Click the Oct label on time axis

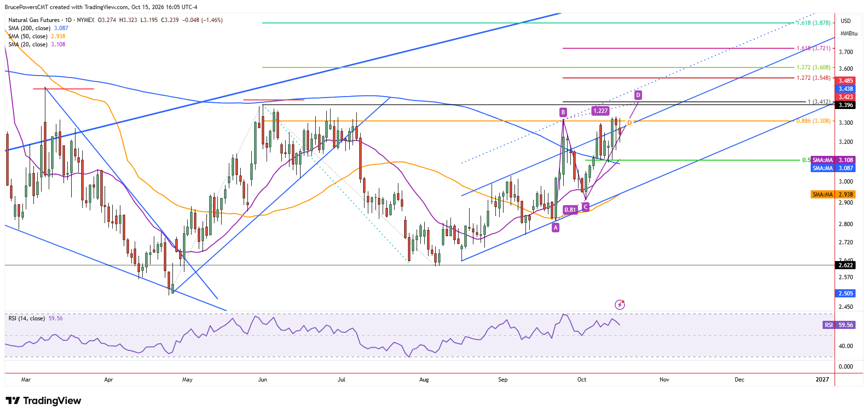click(581, 380)
